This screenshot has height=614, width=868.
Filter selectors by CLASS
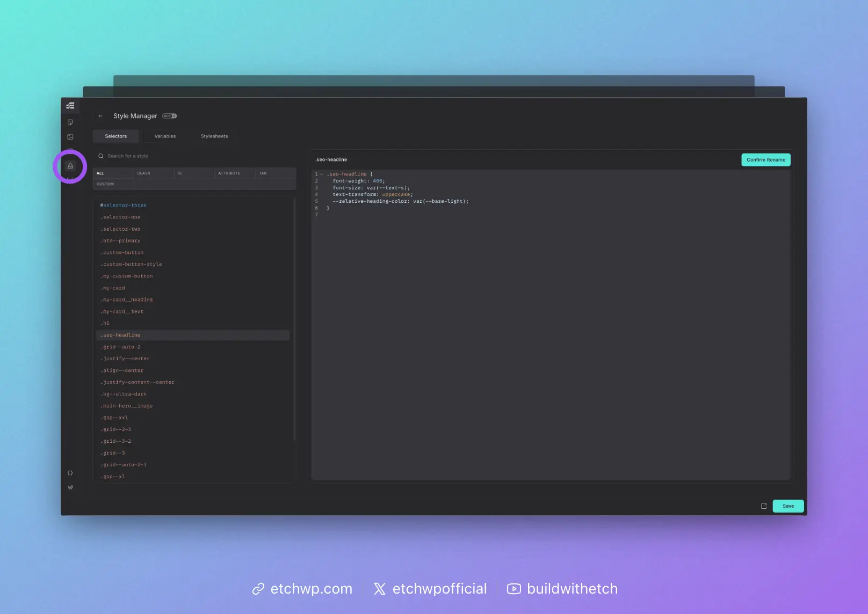click(144, 173)
